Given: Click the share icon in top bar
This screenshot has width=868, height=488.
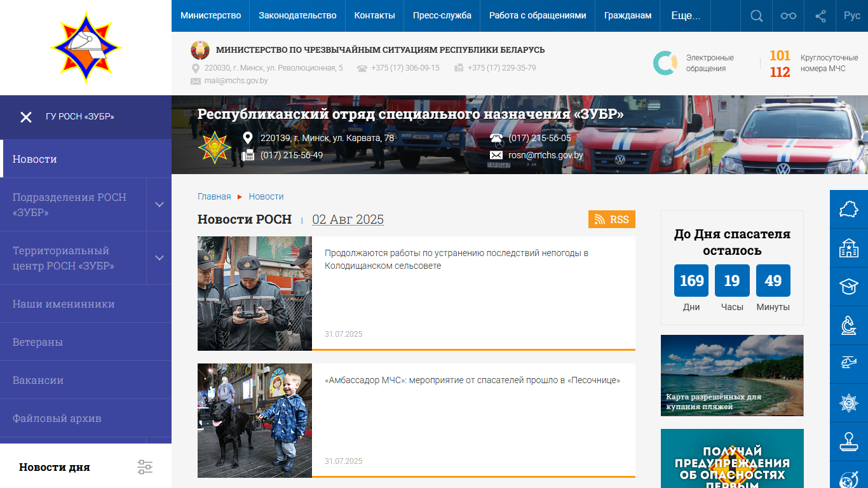Looking at the screenshot, I should pyautogui.click(x=820, y=16).
